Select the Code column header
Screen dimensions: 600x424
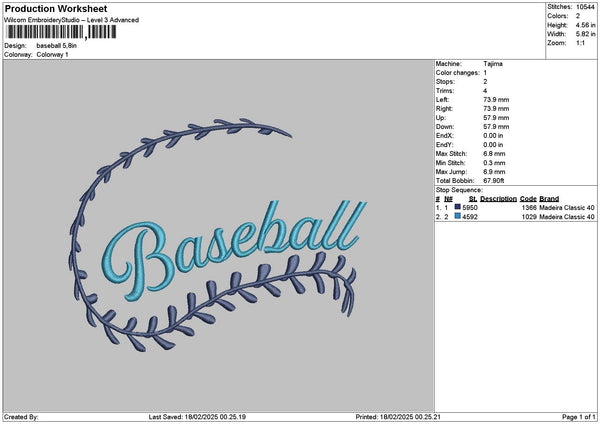pyautogui.click(x=528, y=198)
